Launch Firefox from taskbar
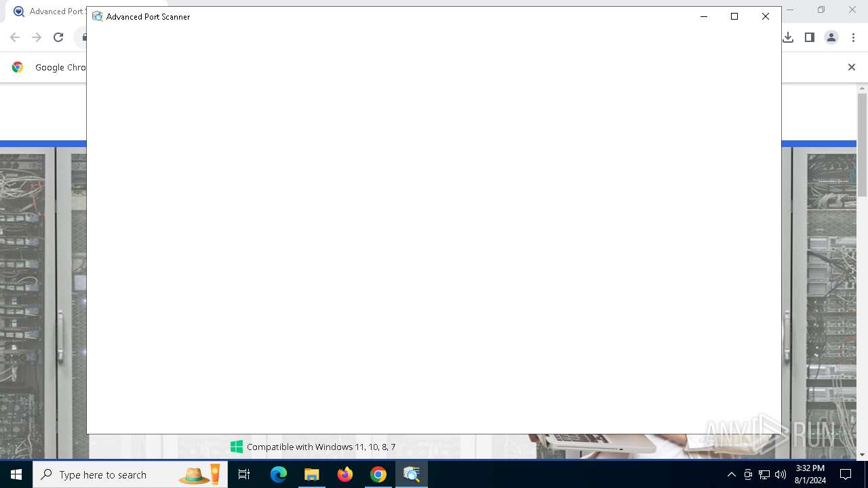Viewport: 868px width, 488px height. coord(345,474)
